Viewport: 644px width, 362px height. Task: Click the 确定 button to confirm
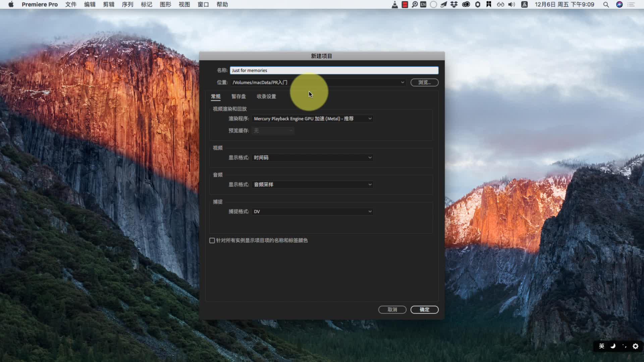coord(425,310)
